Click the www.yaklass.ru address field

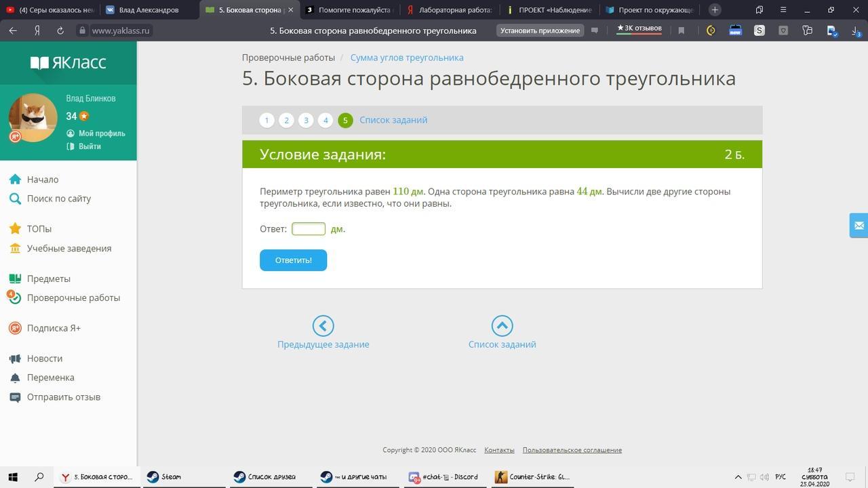click(x=121, y=30)
